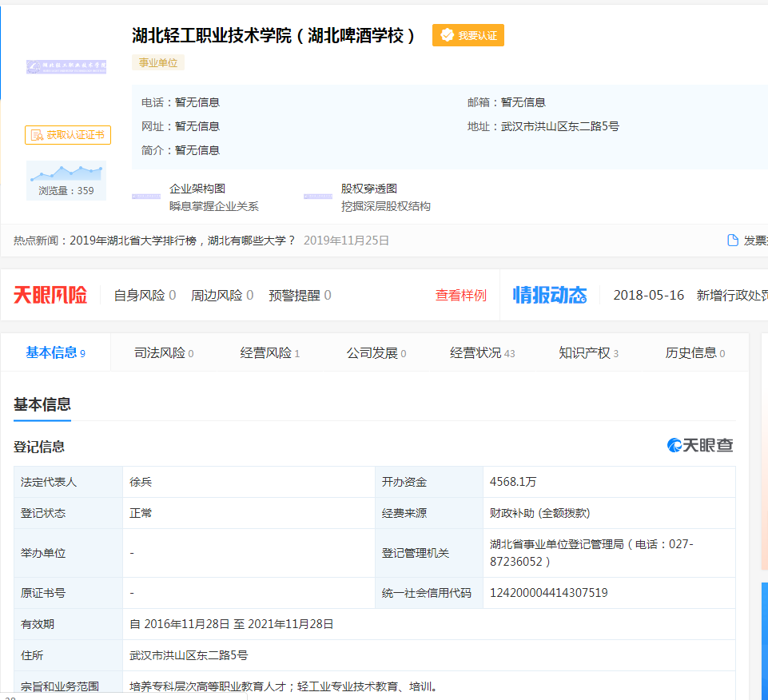Viewport: 768px width, 700px height.
Task: Switch to the 历史信息 tab
Action: (x=694, y=353)
